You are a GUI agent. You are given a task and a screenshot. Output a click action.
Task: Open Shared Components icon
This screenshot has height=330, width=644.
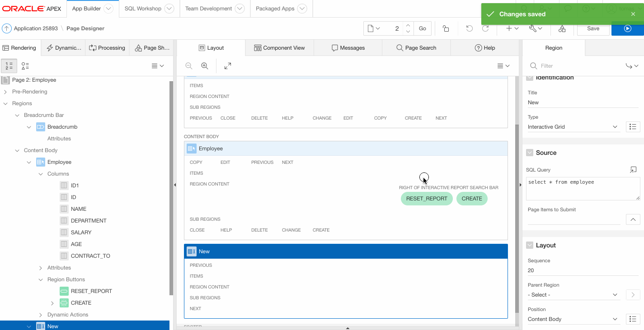(x=562, y=28)
